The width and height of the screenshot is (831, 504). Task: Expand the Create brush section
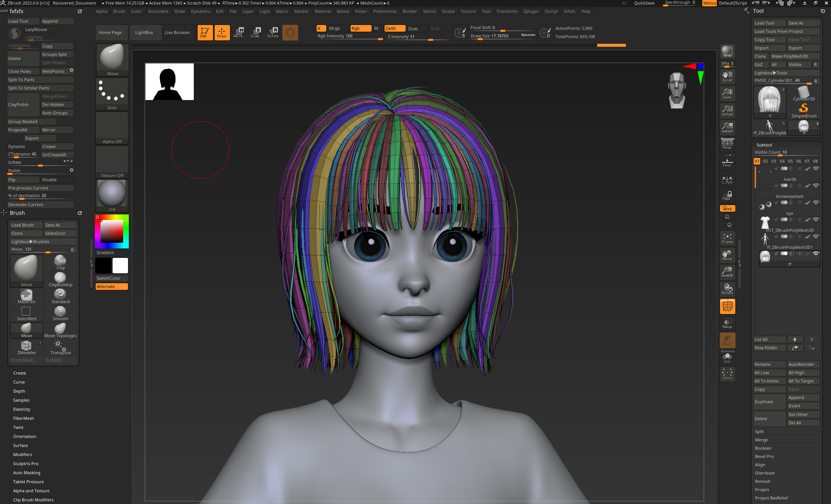[x=20, y=373]
